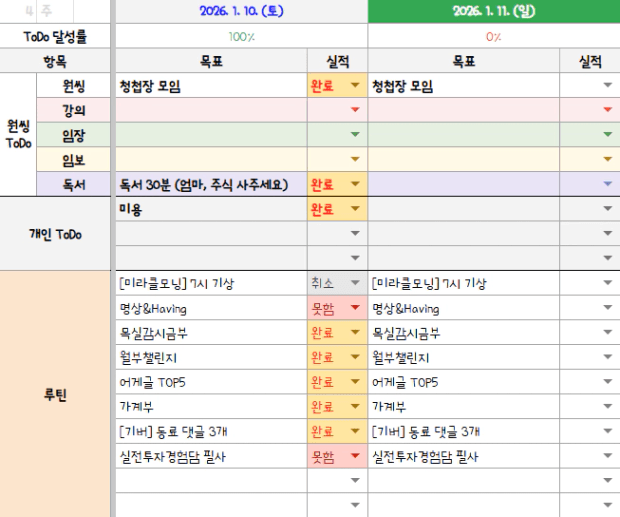The image size is (620, 517).
Task: Select the Jan 11 [기버] 동료 댓글 3개 cell
Action: tap(464, 431)
